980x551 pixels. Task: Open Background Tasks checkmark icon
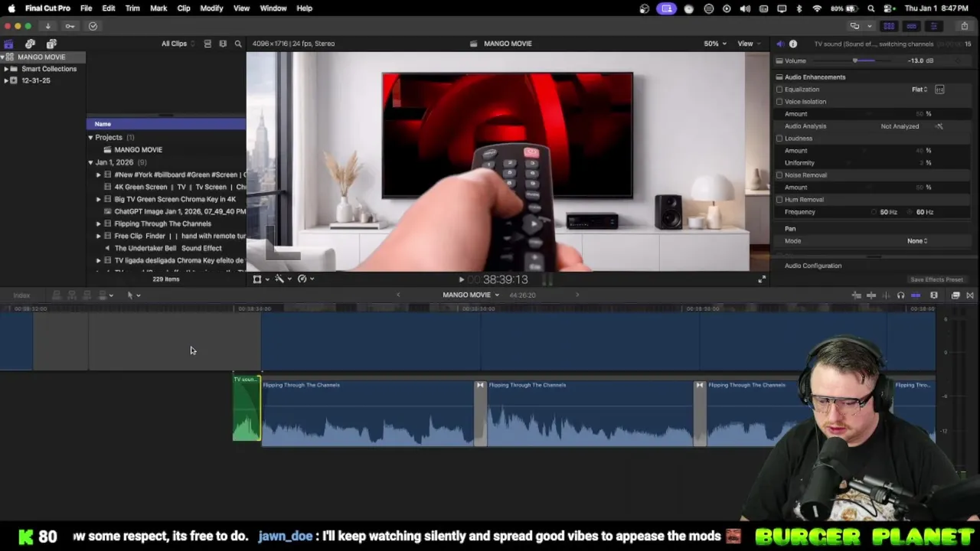click(93, 26)
